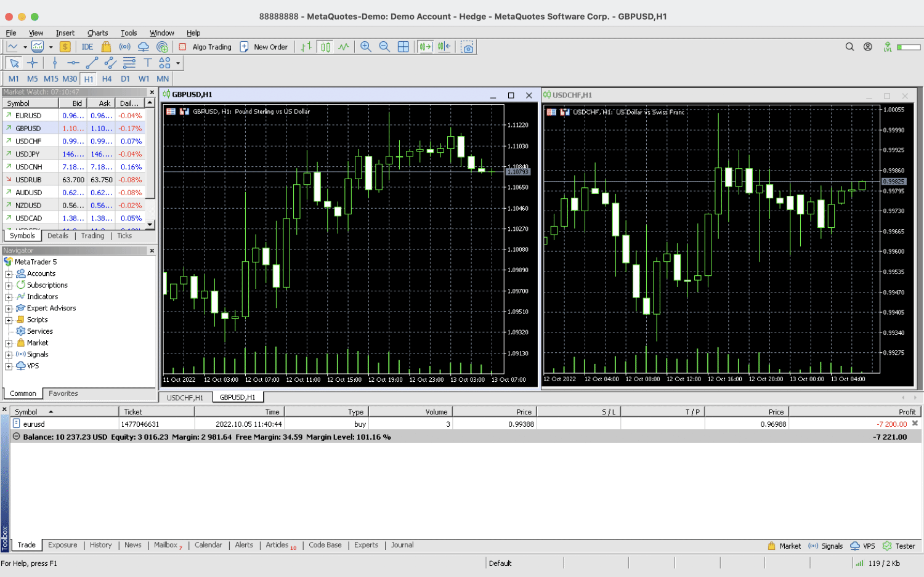924x577 pixels.
Task: Open the shapes objects dropdown arrow
Action: coord(178,63)
